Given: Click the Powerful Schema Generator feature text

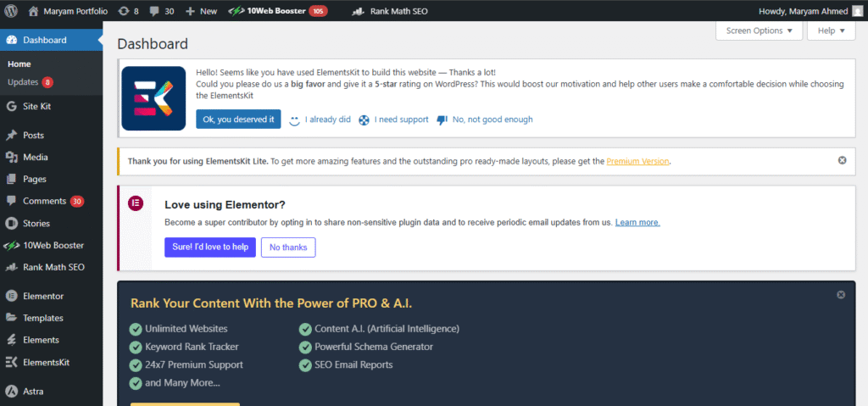Looking at the screenshot, I should click(374, 347).
